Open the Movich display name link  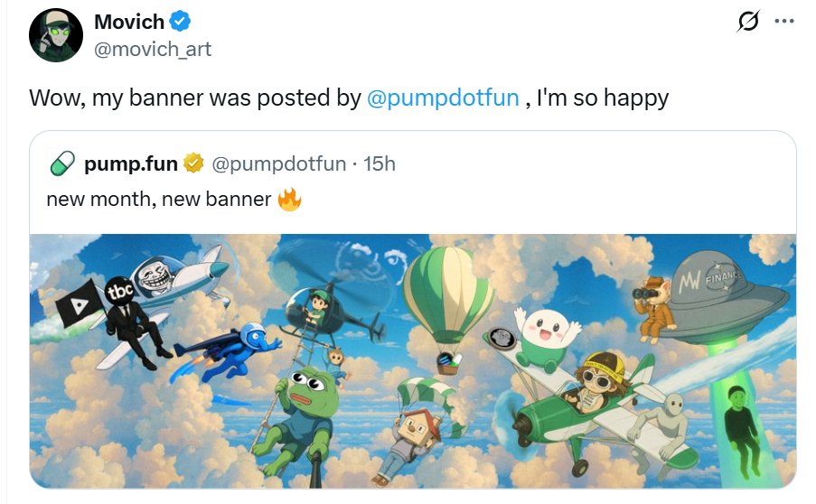[129, 22]
